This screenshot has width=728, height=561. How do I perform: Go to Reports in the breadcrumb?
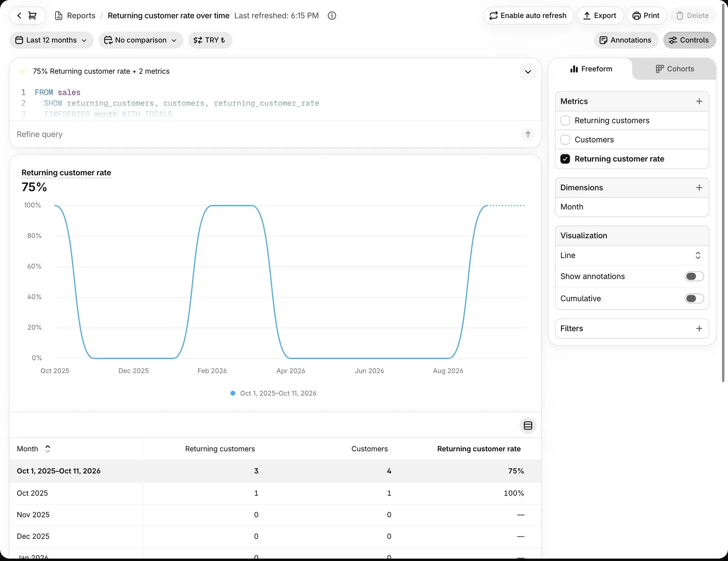coord(81,15)
